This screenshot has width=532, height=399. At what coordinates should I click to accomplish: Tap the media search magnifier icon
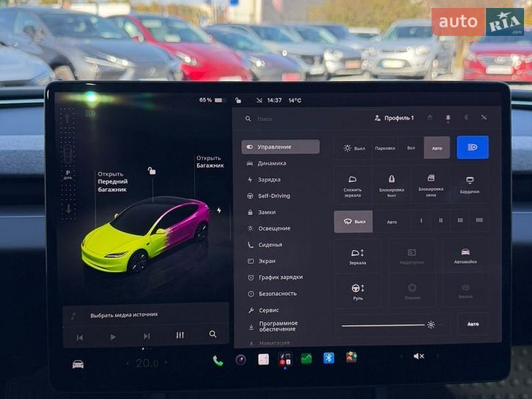(213, 334)
